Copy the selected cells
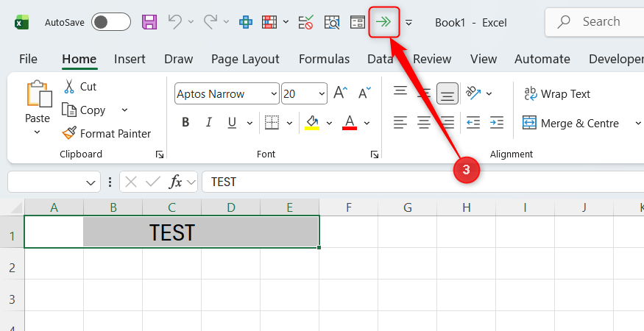This screenshot has height=331, width=644. [84, 110]
